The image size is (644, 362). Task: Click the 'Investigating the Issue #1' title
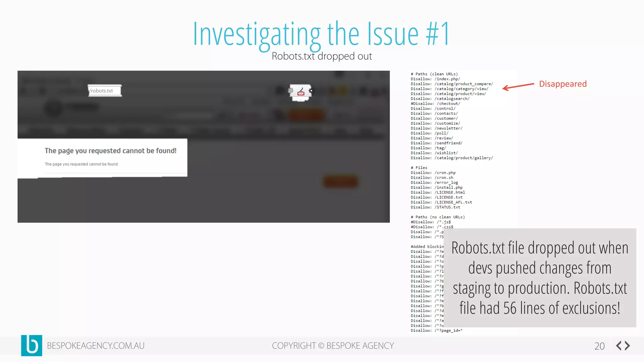[321, 35]
